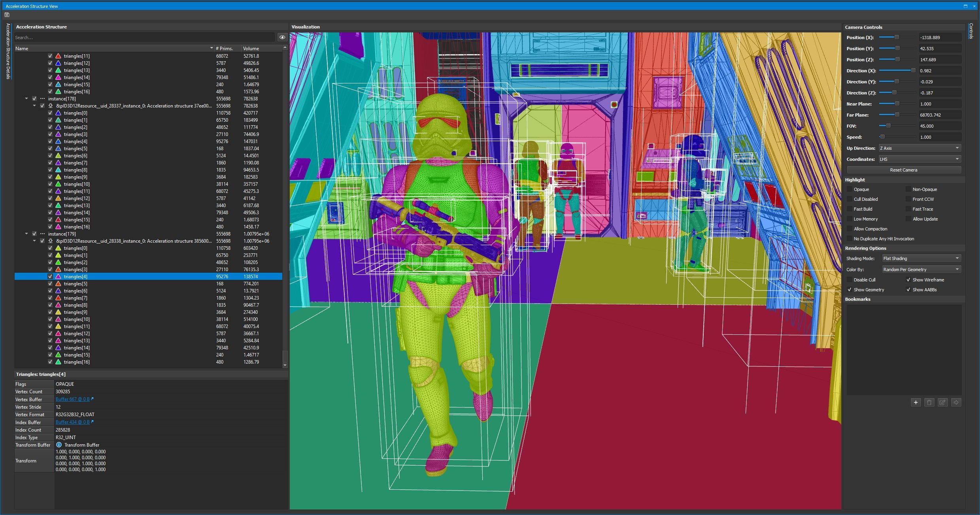This screenshot has height=515, width=980.
Task: Click triangle icon of row with volume 274340
Action: click(x=58, y=312)
